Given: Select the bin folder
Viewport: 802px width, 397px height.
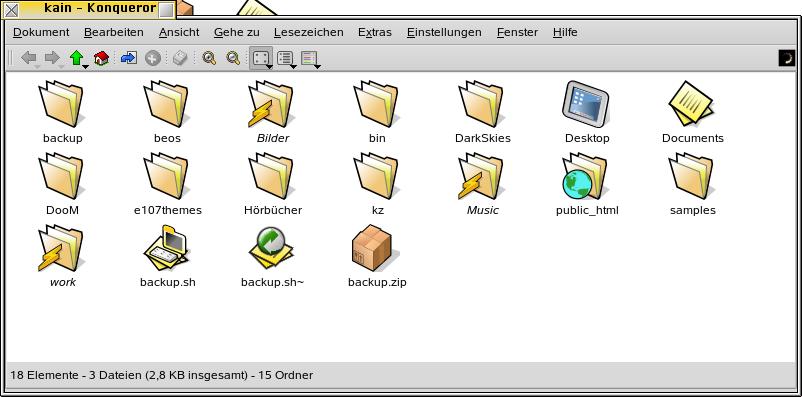Looking at the screenshot, I should [x=377, y=113].
